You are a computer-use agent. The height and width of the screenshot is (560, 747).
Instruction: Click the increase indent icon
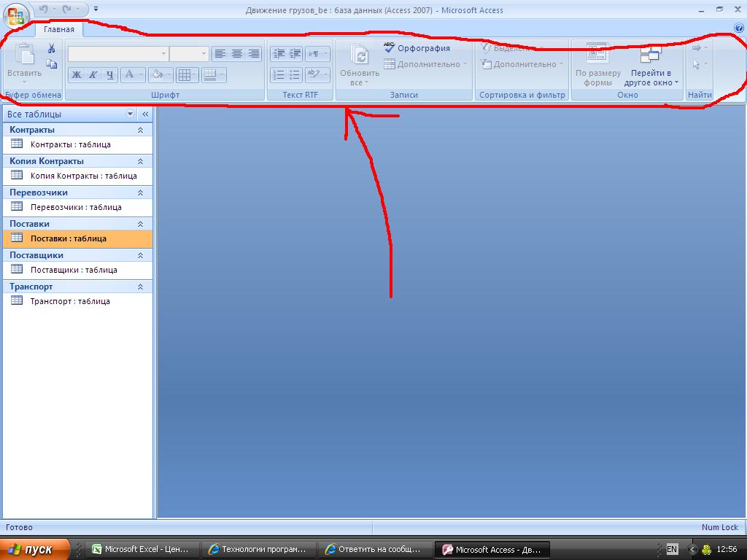(295, 54)
